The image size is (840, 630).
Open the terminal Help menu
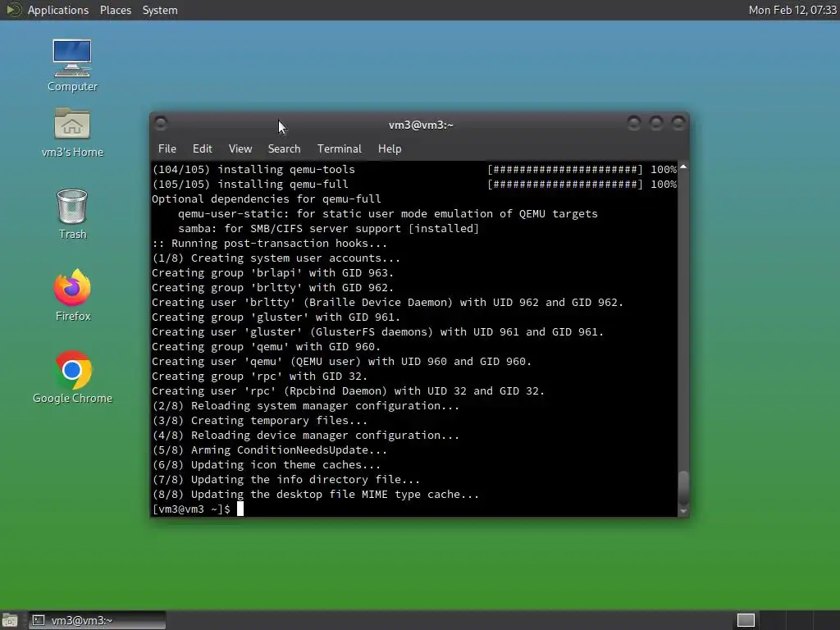pyautogui.click(x=390, y=148)
